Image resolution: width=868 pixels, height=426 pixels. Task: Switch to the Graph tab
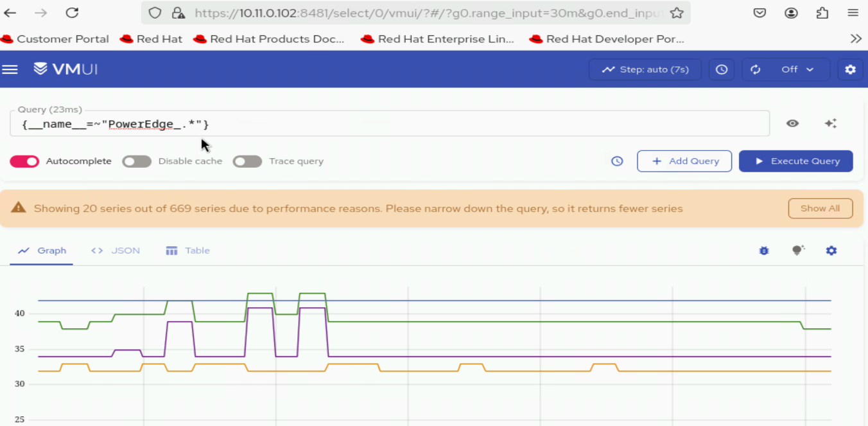(42, 251)
